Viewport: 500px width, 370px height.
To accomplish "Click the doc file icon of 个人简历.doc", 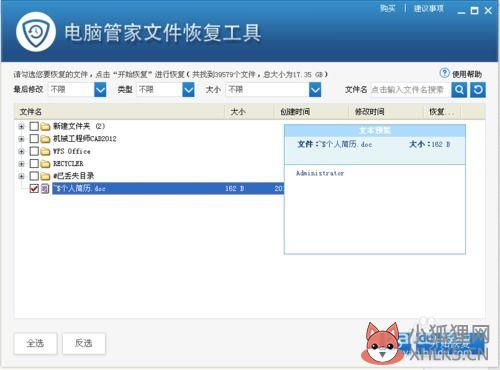I will coord(45,189).
